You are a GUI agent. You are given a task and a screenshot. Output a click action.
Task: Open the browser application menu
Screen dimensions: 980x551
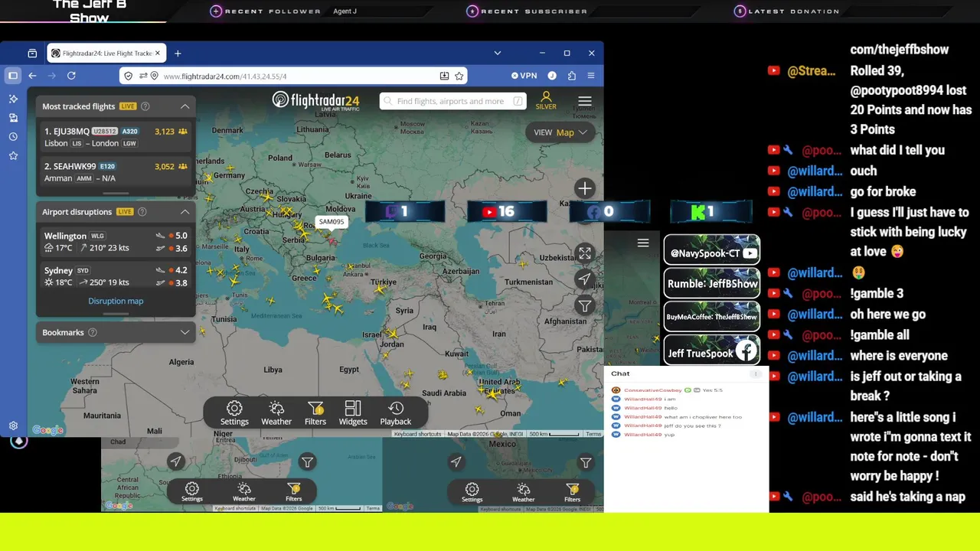coord(591,76)
